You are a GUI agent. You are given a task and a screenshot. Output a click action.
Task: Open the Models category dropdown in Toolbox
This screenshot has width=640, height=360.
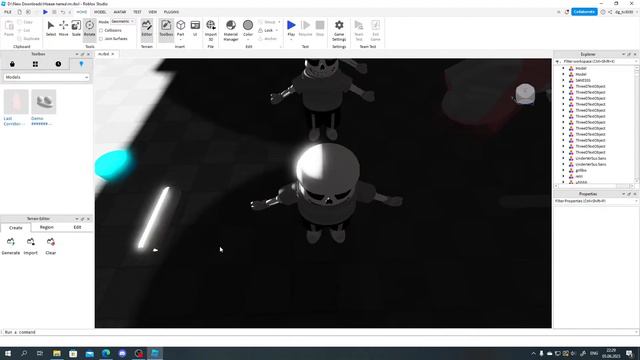tap(46, 77)
